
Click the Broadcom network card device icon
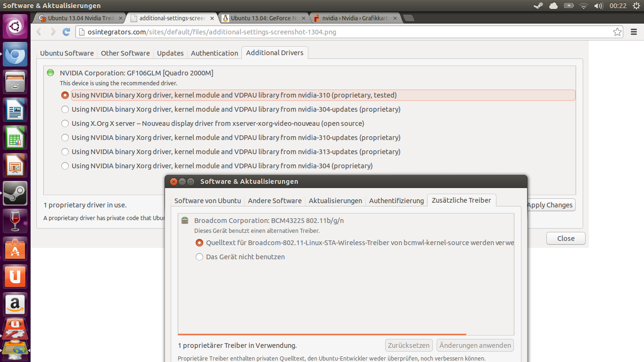pyautogui.click(x=185, y=221)
